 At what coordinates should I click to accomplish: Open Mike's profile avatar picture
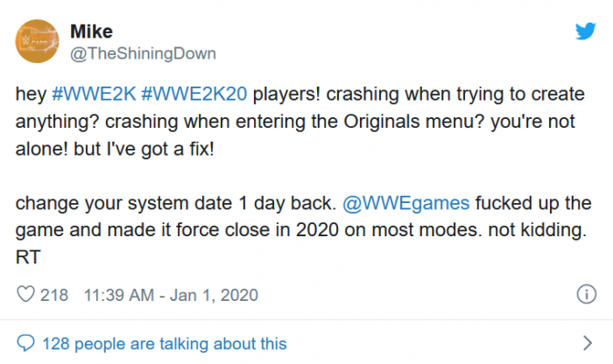36,42
